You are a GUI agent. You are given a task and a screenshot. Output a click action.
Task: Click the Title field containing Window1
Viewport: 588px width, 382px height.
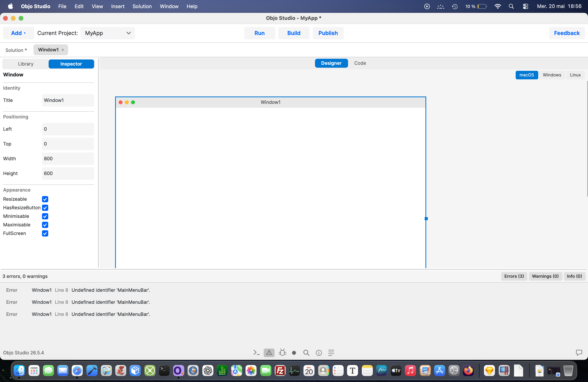[x=68, y=100]
